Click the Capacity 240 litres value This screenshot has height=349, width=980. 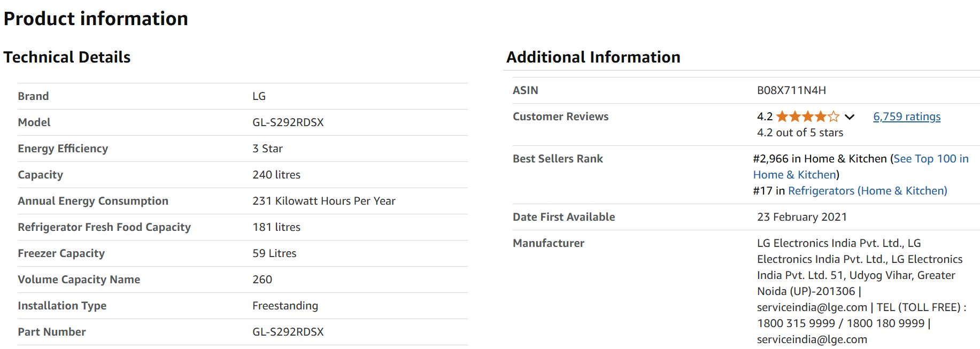pyautogui.click(x=276, y=175)
